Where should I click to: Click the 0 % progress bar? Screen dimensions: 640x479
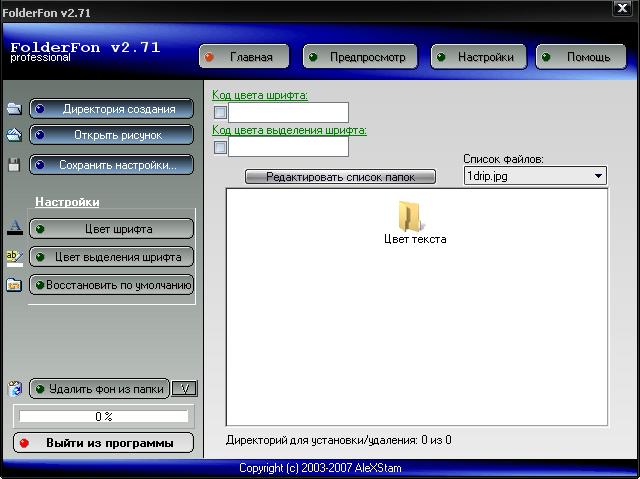tap(104, 417)
